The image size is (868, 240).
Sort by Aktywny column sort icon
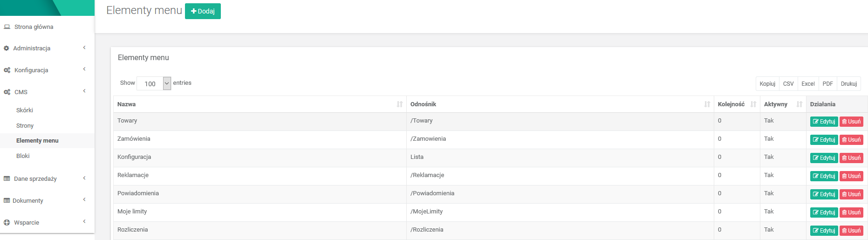click(799, 104)
